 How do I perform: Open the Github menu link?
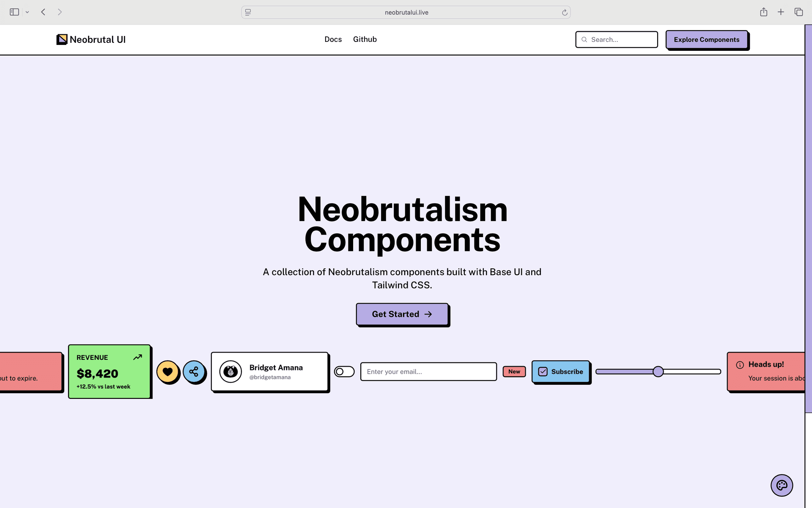(365, 39)
